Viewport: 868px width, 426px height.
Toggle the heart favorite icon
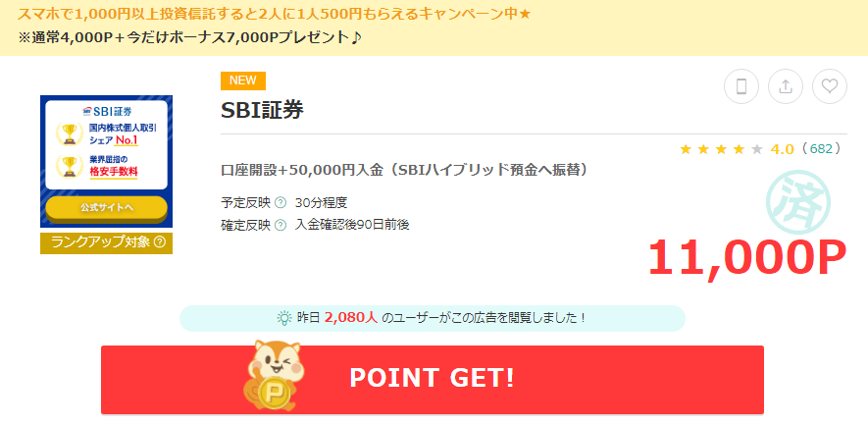829,86
